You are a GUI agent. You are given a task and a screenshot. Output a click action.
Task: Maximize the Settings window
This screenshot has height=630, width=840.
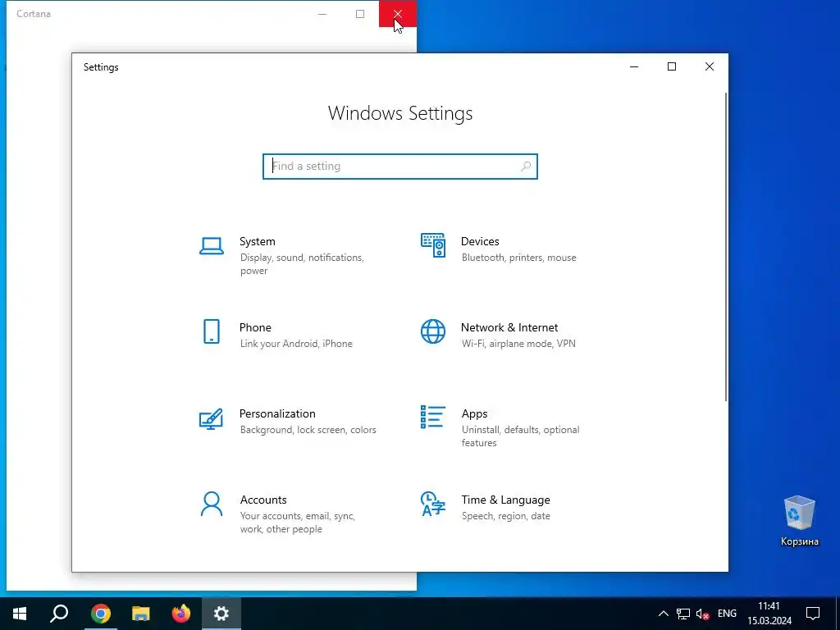(x=672, y=67)
